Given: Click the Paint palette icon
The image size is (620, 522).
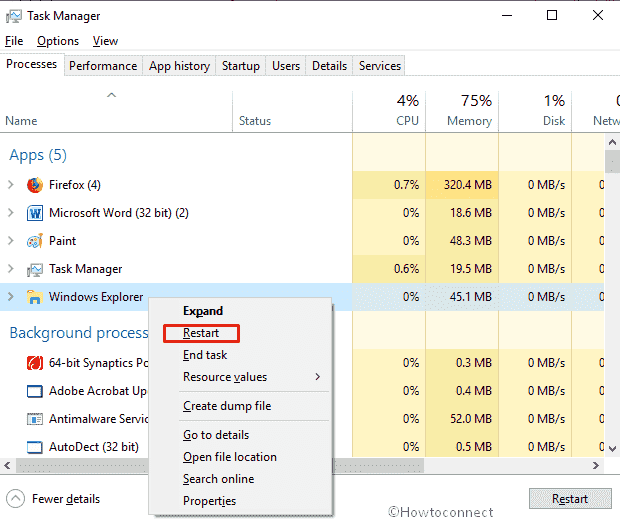Looking at the screenshot, I should click(35, 241).
